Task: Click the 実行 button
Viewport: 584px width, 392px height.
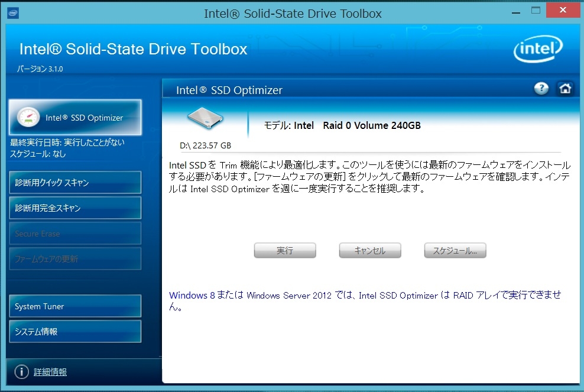Action: 285,251
